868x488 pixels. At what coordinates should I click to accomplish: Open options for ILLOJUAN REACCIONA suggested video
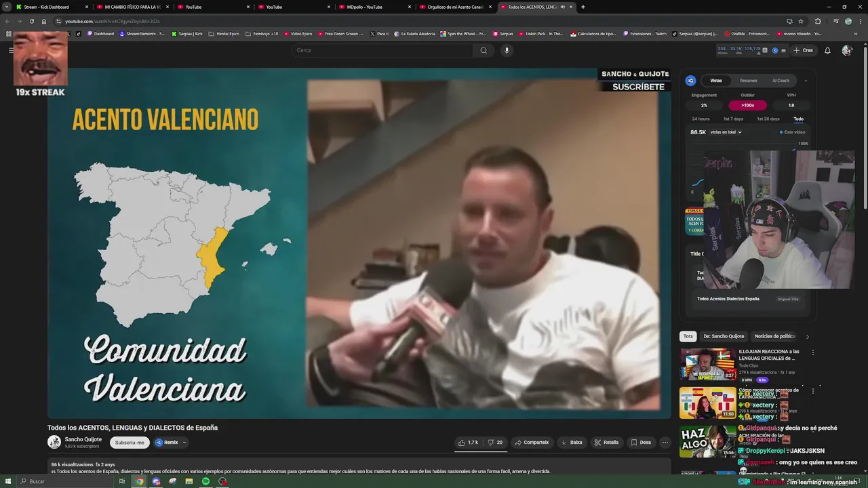coord(812,352)
